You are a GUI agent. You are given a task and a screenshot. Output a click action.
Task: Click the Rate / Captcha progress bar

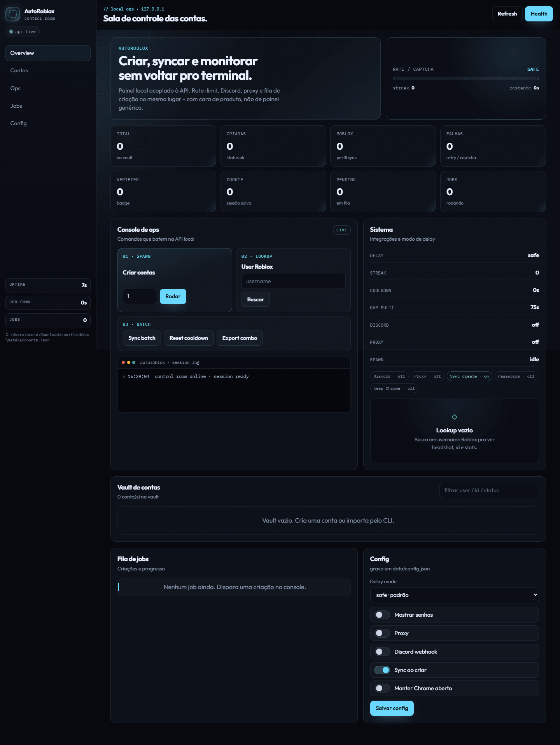[x=466, y=79]
